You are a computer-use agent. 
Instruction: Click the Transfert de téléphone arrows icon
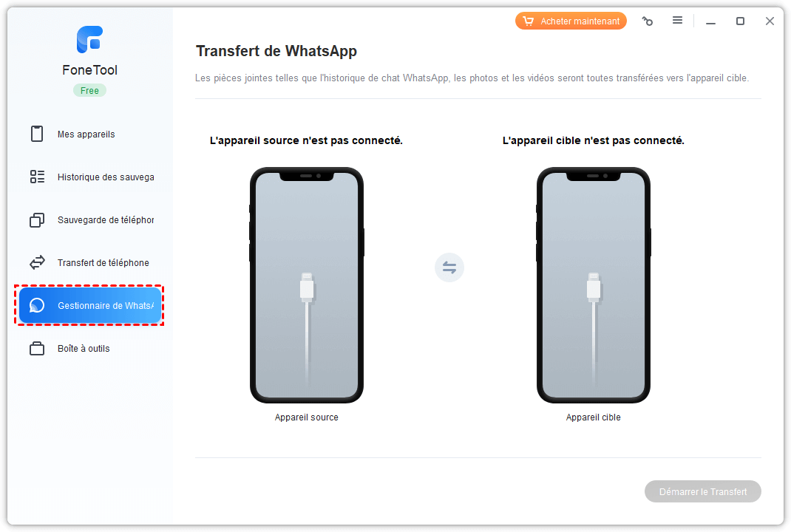click(37, 262)
